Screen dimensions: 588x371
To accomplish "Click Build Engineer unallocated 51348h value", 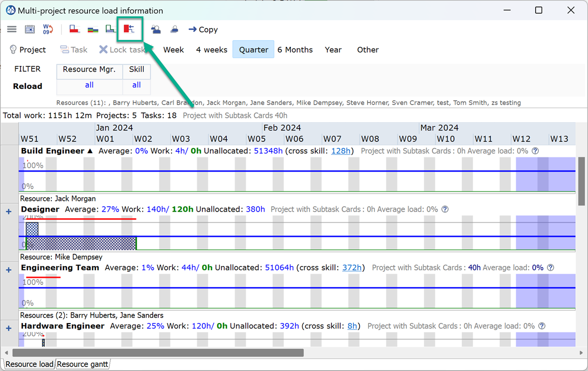I will tap(268, 151).
